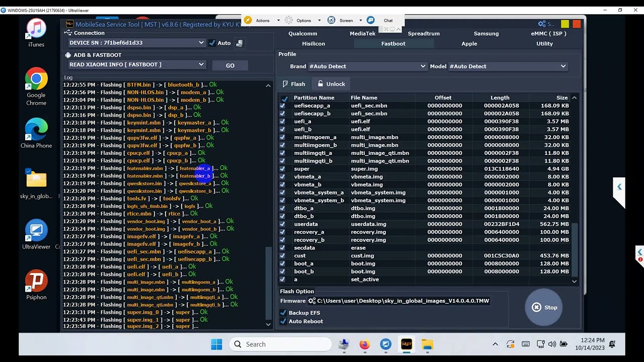Uncheck the super partition checkbox
The width and height of the screenshot is (644, 362).
tap(282, 169)
